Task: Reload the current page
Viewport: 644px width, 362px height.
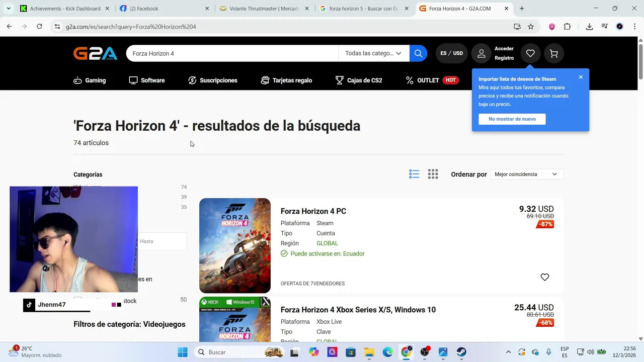Action: point(39,27)
